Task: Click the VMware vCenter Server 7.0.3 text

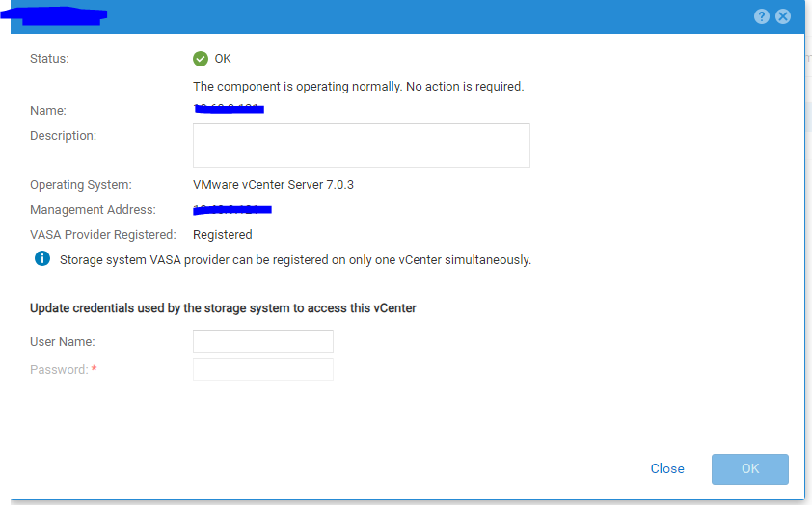Action: [x=273, y=185]
